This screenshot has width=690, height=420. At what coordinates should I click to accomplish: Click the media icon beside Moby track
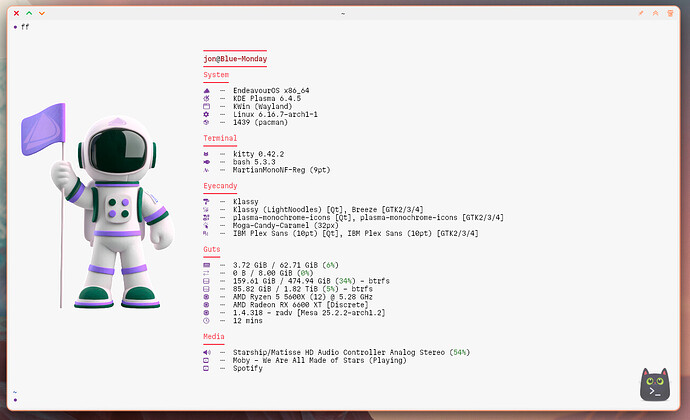206,360
